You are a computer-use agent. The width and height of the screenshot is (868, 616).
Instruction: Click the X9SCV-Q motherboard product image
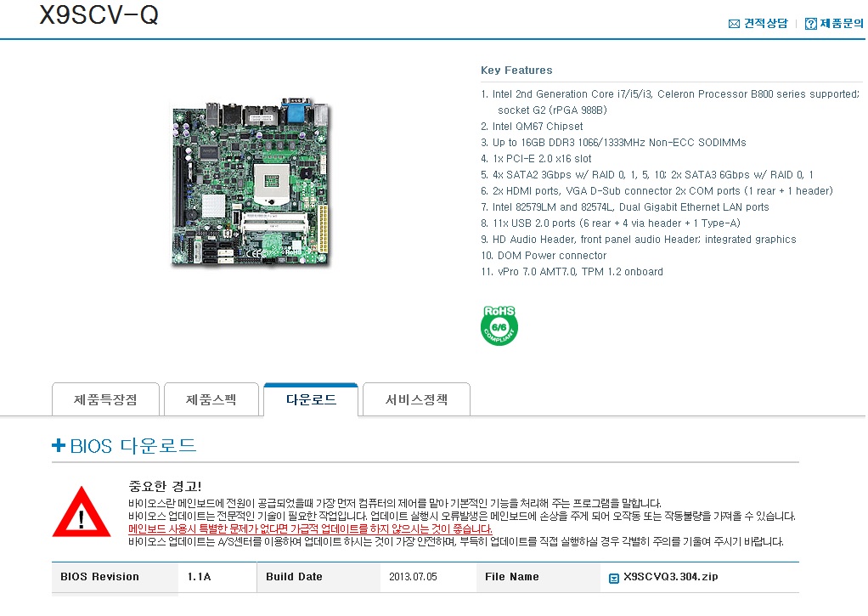251,183
